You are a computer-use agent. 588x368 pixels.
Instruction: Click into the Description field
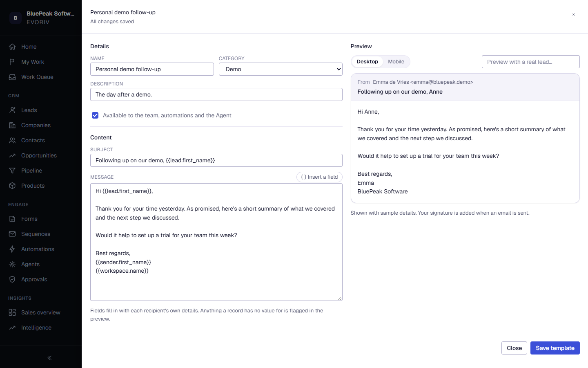216,94
